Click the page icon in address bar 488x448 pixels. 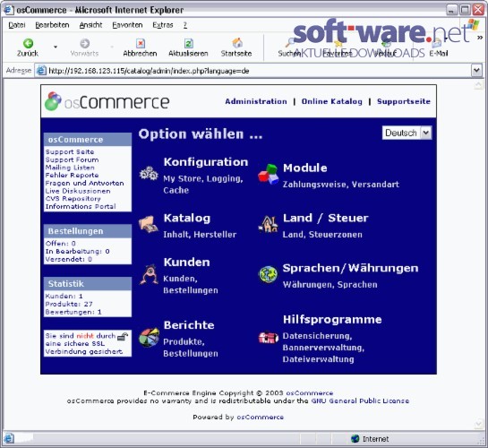[x=41, y=71]
